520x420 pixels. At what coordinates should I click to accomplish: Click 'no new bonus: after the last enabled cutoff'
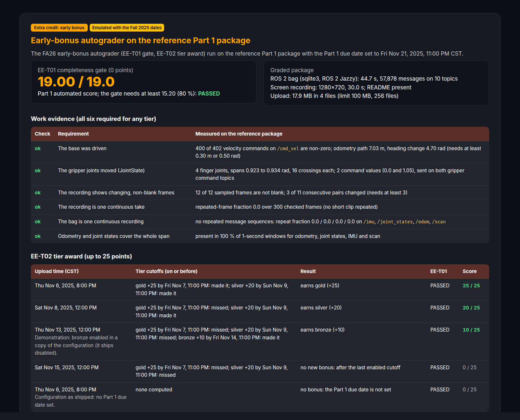350,368
